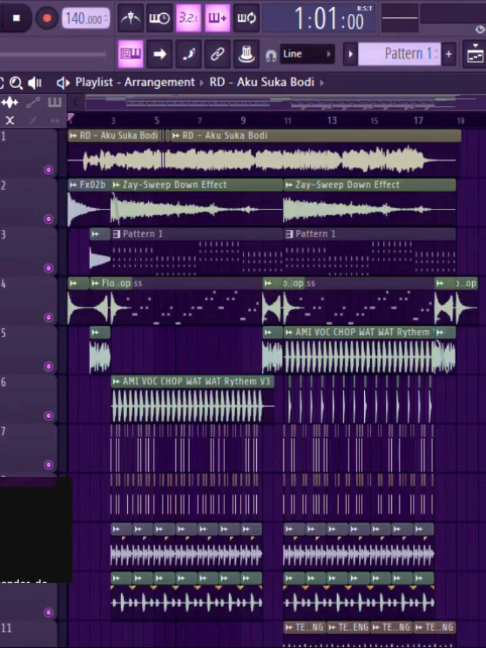The image size is (486, 648).
Task: Add a new pattern with plus button
Action: click(449, 54)
